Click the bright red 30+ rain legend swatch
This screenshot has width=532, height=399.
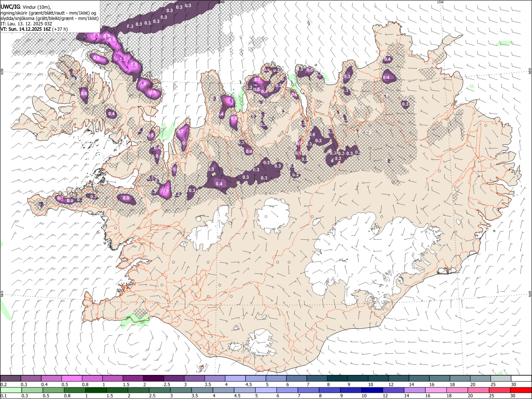[x=521, y=390]
